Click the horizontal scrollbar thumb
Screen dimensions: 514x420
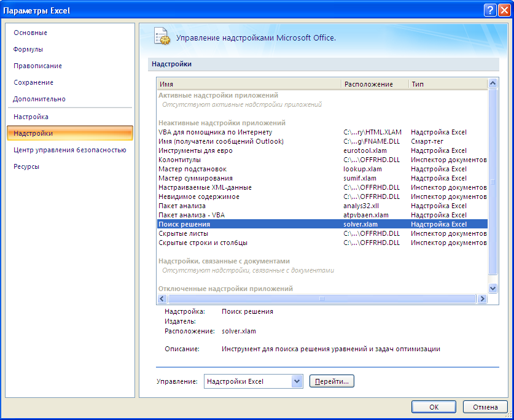[x=322, y=298]
